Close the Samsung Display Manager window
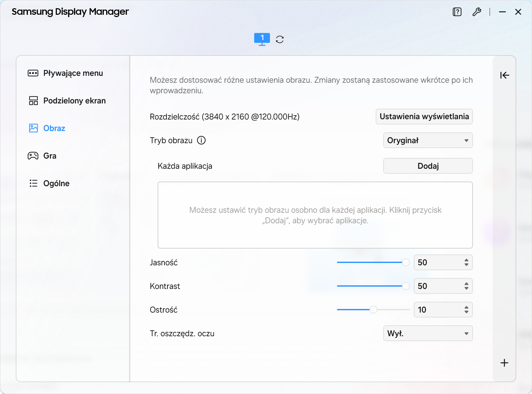The image size is (532, 394). pyautogui.click(x=518, y=12)
